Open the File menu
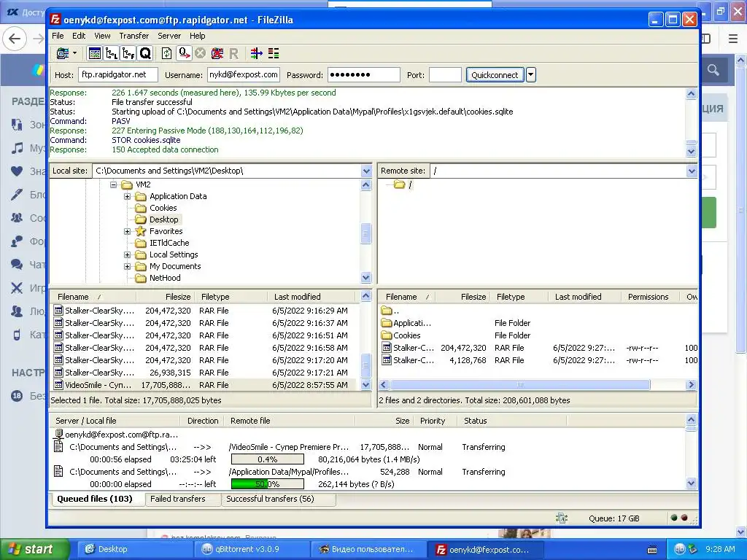 pos(58,36)
